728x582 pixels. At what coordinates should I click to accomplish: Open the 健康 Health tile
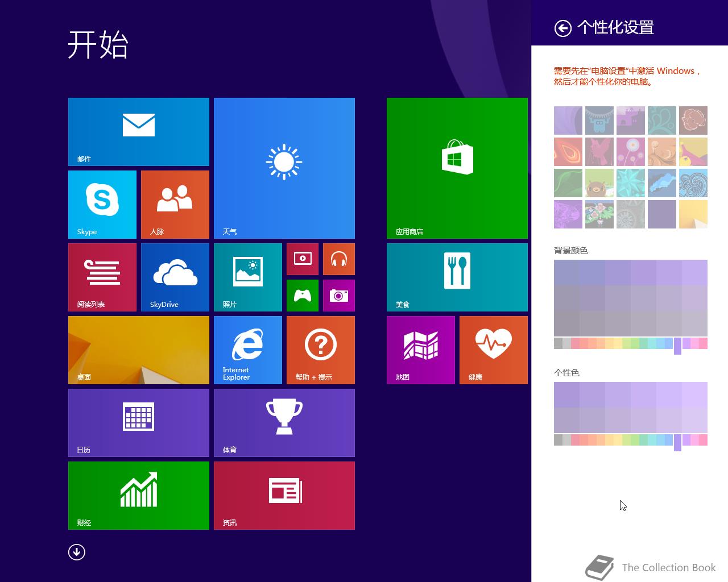point(494,350)
